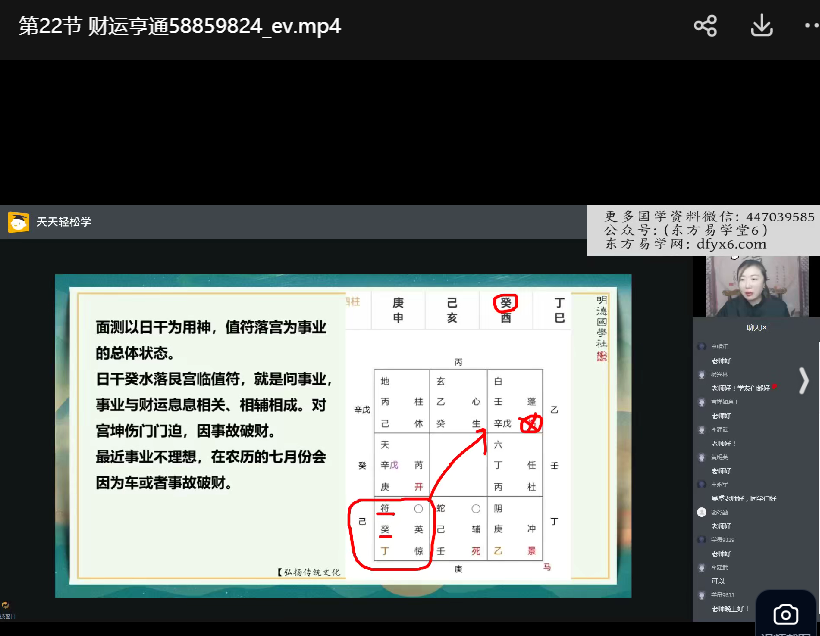Screen dimensions: 820x636
Task: Click the 天天轻松学 app logo icon
Action: pyautogui.click(x=18, y=222)
